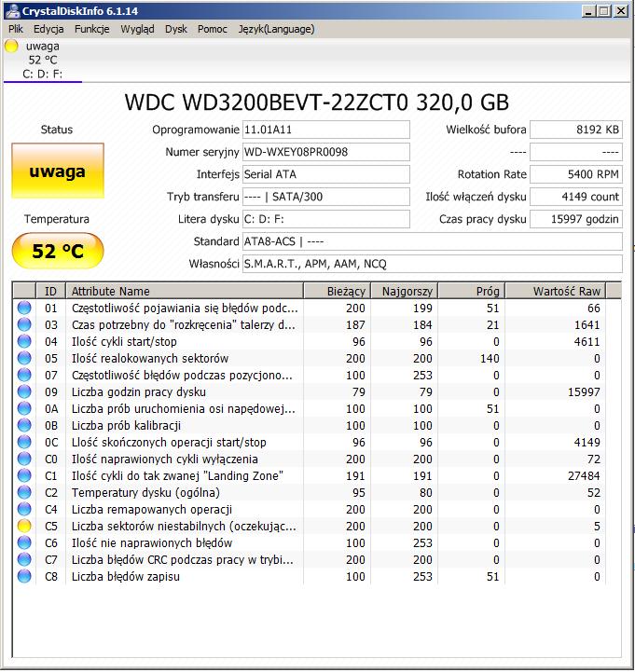Select row Ilość cykli start/stop
The image size is (635, 672).
(x=310, y=341)
